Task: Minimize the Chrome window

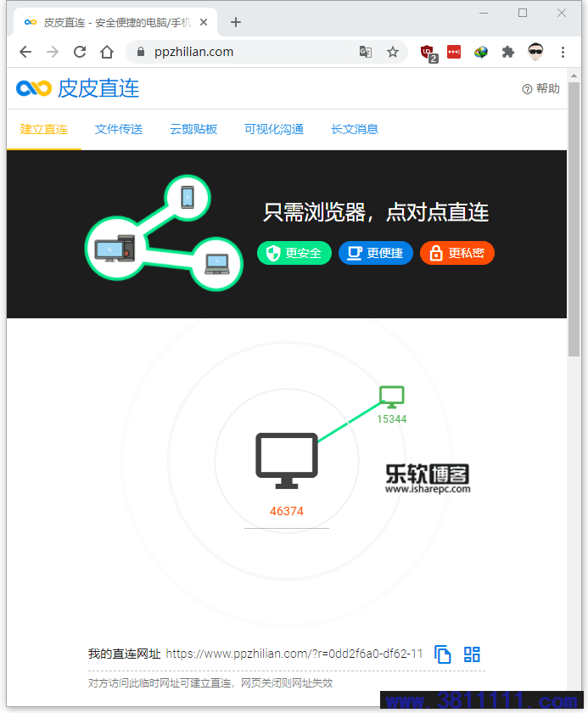Action: pyautogui.click(x=484, y=14)
